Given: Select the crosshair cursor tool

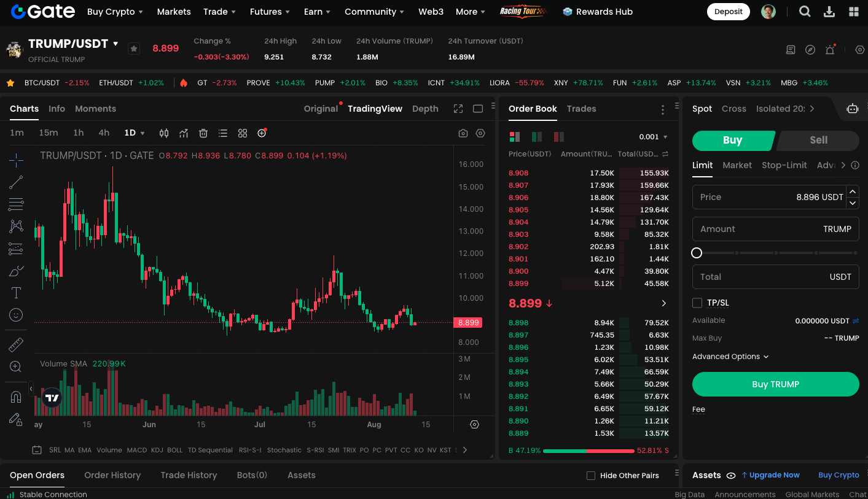Looking at the screenshot, I should 16,161.
